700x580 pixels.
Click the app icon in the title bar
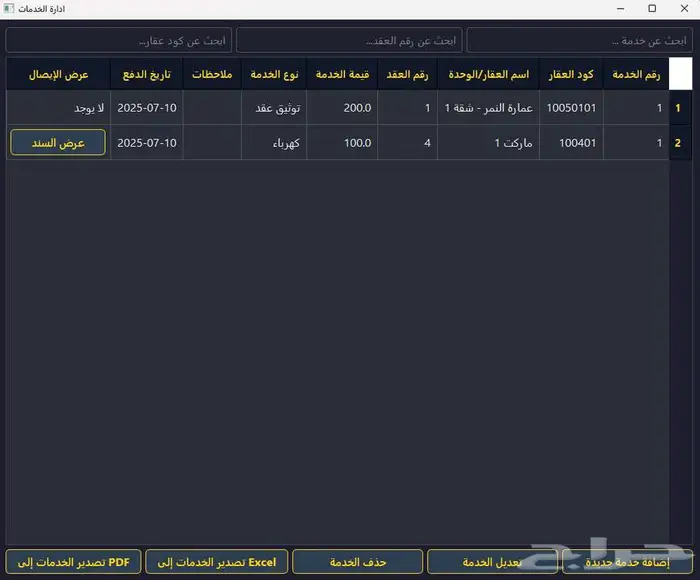pyautogui.click(x=9, y=9)
